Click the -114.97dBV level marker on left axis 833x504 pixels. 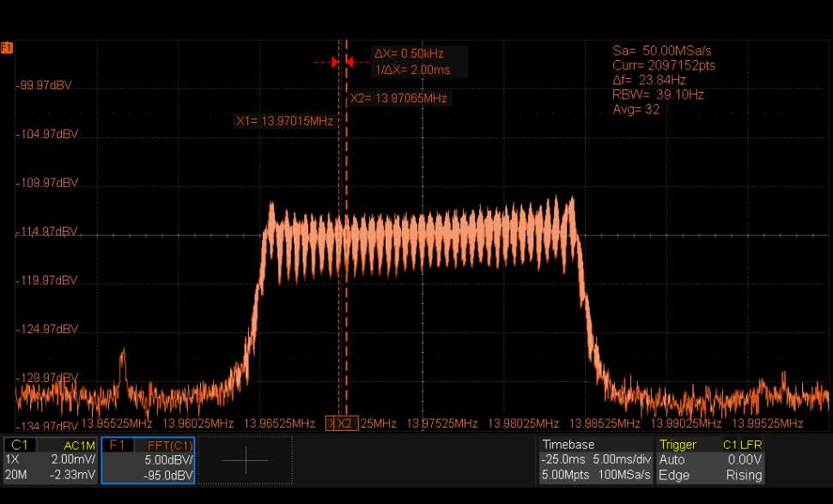click(x=46, y=232)
